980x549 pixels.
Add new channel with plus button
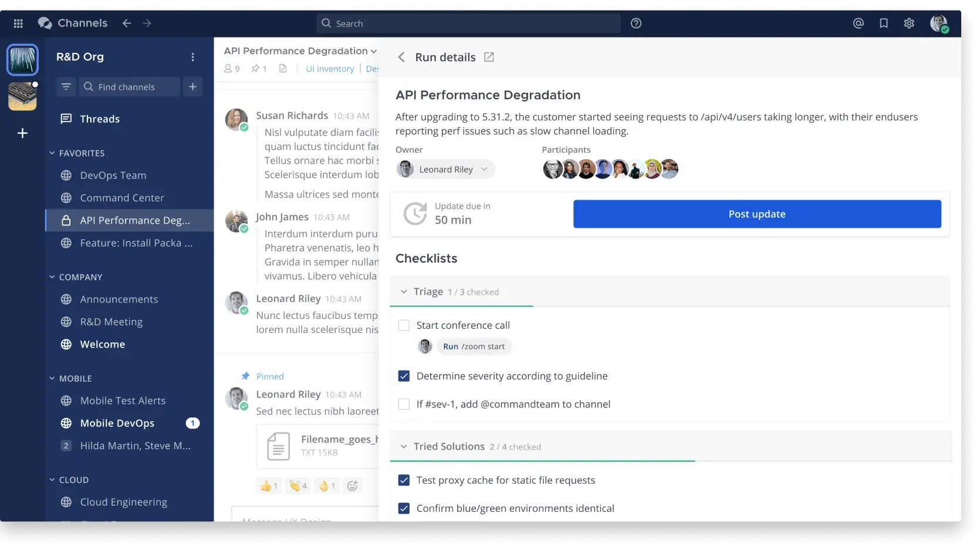click(192, 87)
